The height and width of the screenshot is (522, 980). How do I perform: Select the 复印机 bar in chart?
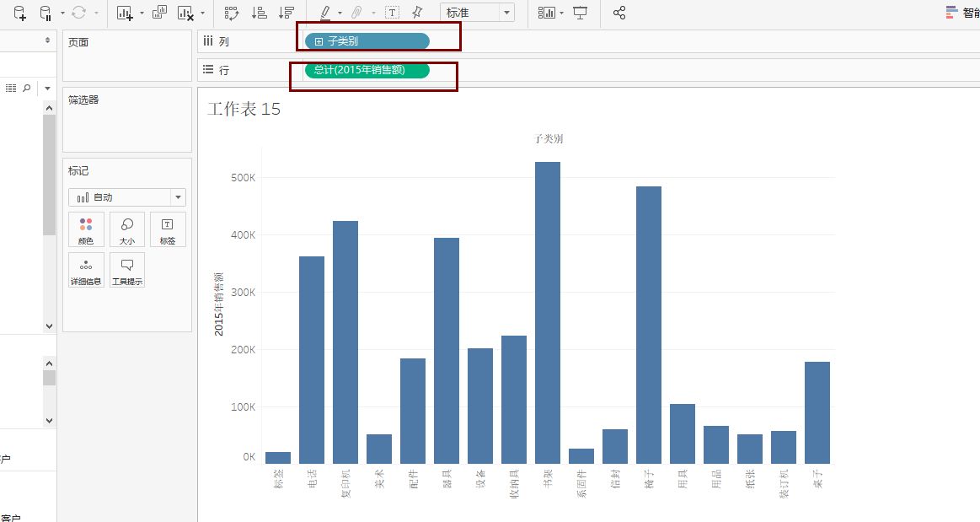point(345,342)
